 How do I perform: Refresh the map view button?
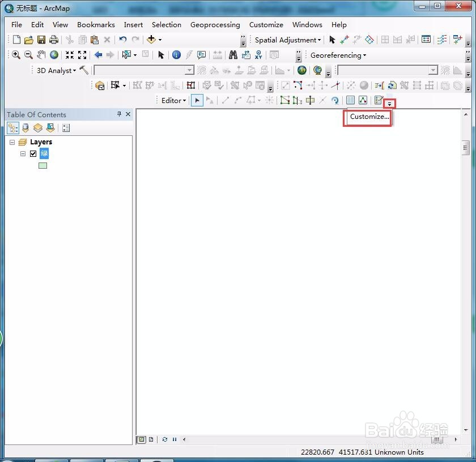coord(164,439)
